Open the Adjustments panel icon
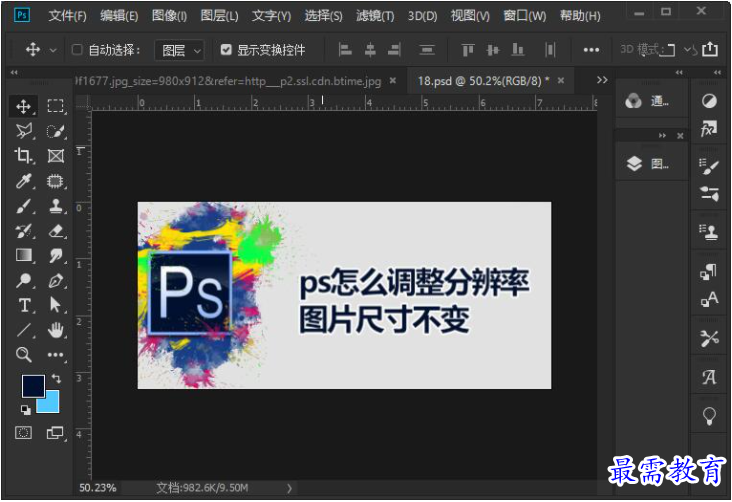Viewport: 732px width, 502px height. [x=709, y=101]
